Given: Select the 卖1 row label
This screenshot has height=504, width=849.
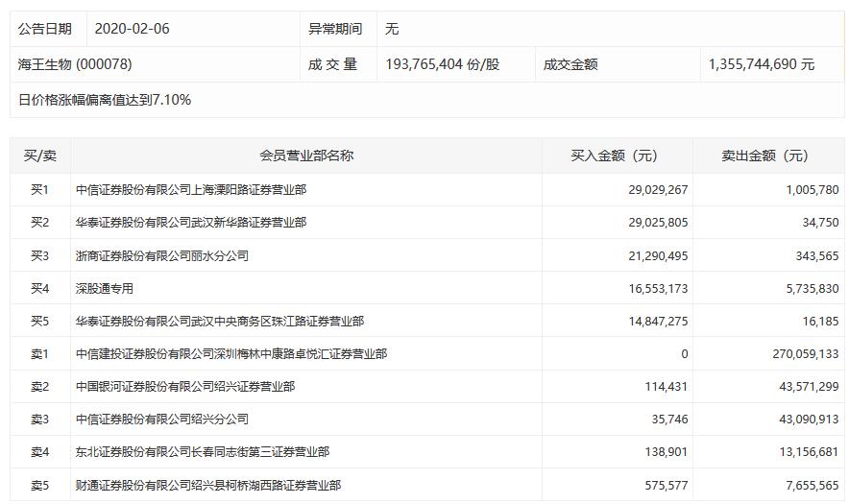Looking at the screenshot, I should 39,354.
